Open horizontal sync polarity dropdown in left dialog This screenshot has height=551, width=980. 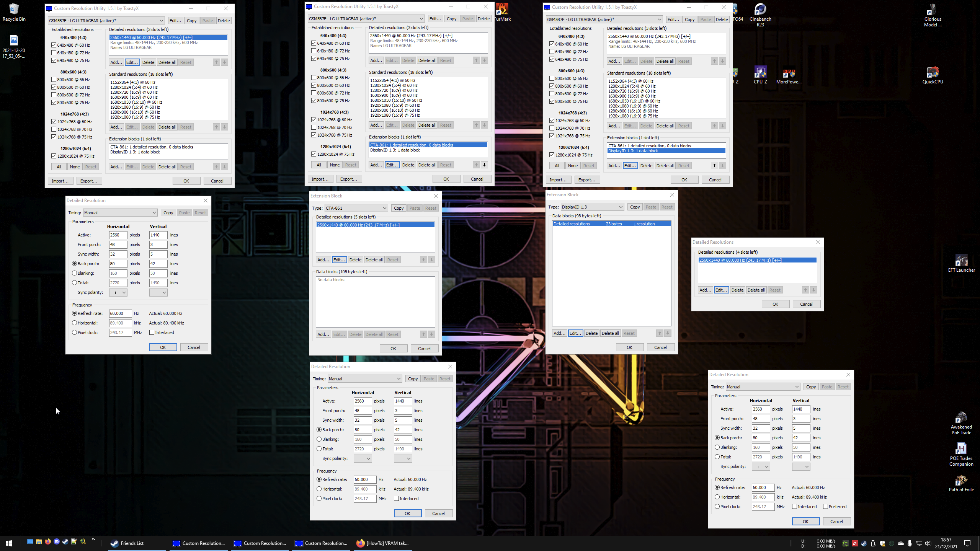coord(118,292)
